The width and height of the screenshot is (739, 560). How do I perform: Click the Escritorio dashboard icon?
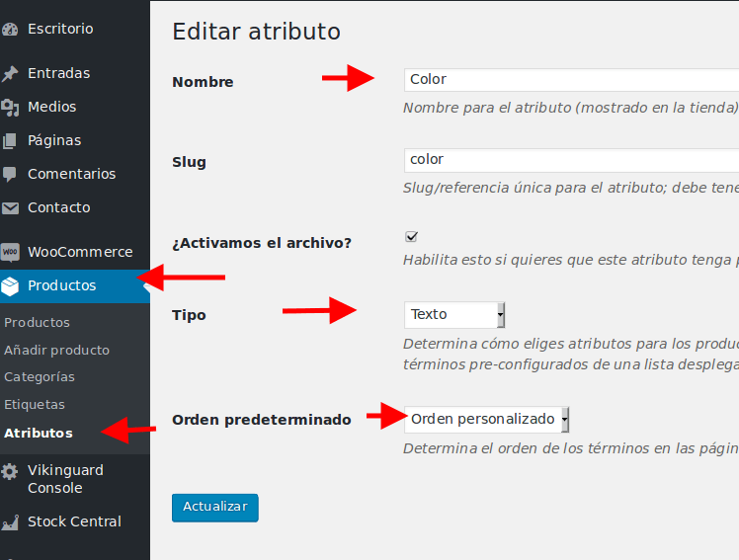pos(10,30)
